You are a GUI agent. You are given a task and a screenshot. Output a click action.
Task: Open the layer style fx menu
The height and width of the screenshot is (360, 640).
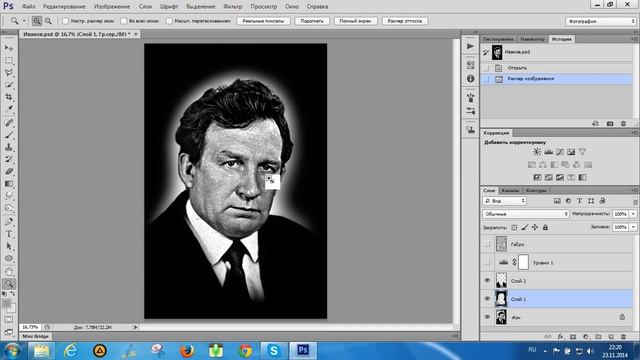click(x=560, y=337)
